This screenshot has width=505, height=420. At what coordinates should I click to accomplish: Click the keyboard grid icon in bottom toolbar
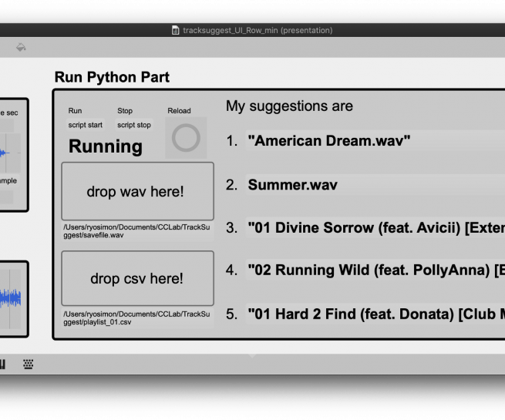tap(29, 364)
